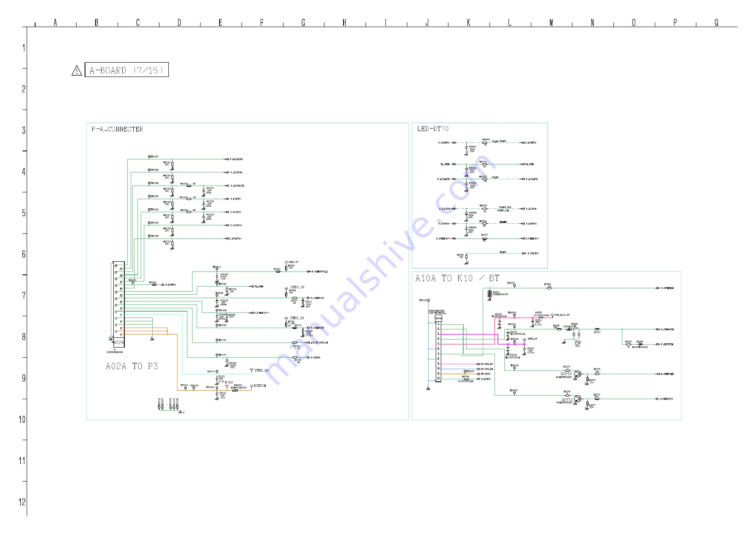Click row number 3 in left ruler
The height and width of the screenshot is (534, 756).
point(24,130)
